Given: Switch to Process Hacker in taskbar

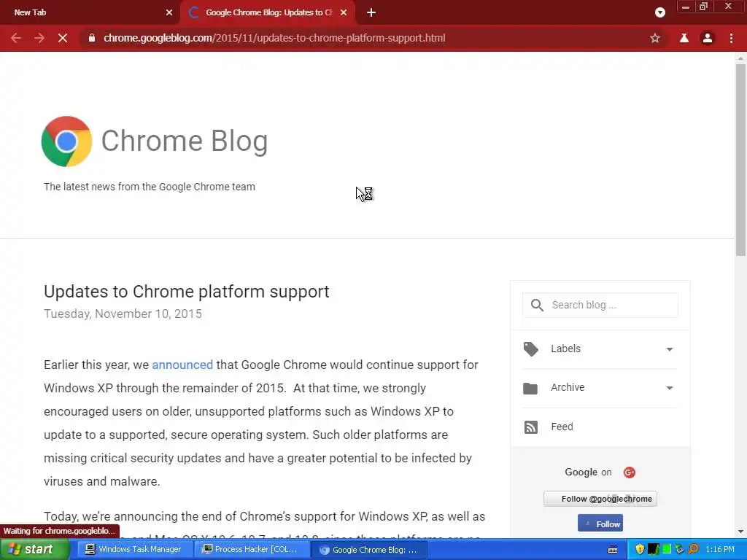Looking at the screenshot, I should click(251, 550).
